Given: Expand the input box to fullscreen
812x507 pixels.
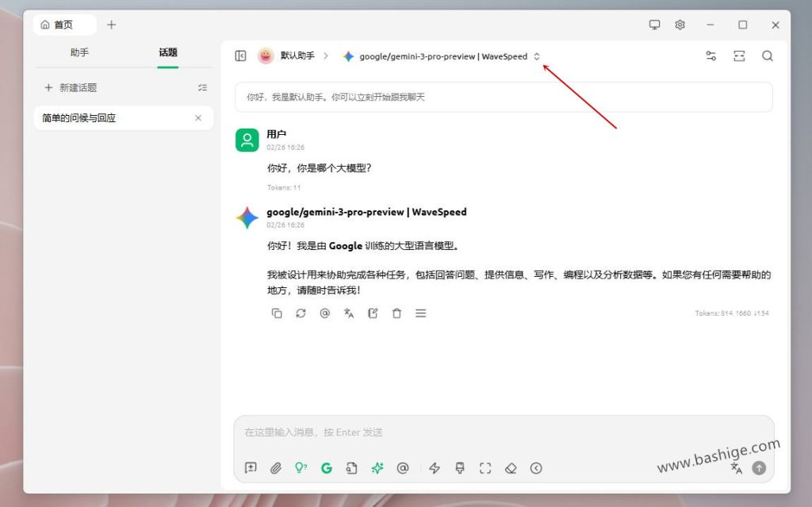Looking at the screenshot, I should pos(485,468).
